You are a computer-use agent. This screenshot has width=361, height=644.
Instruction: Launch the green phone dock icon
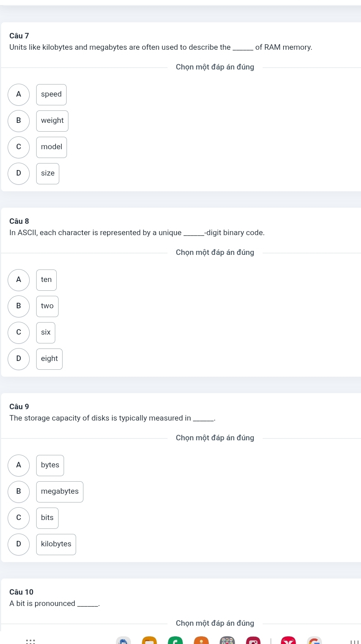tap(175, 640)
